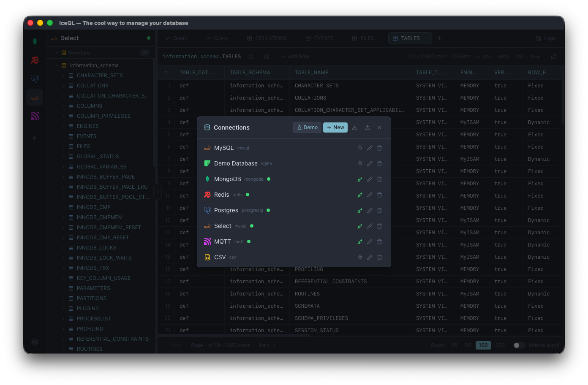Select the TABLES tab
588x385 pixels.
[410, 38]
